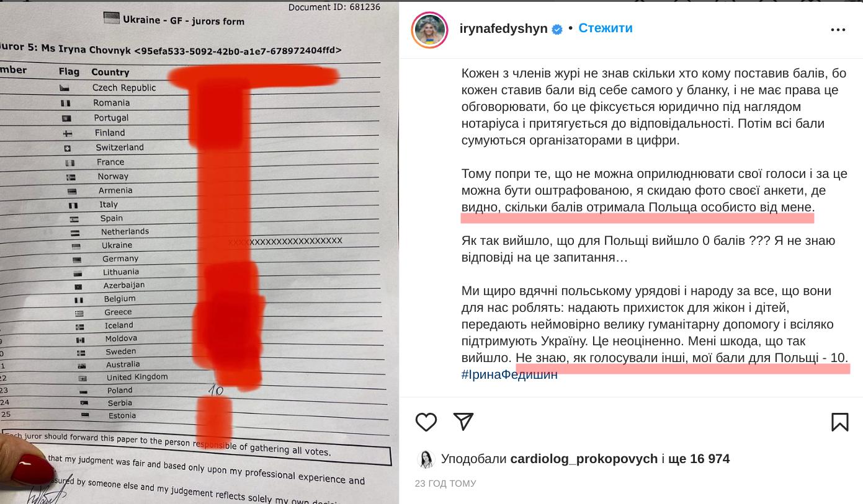The height and width of the screenshot is (504, 863).
Task: Save post with bookmark icon
Action: tap(840, 422)
